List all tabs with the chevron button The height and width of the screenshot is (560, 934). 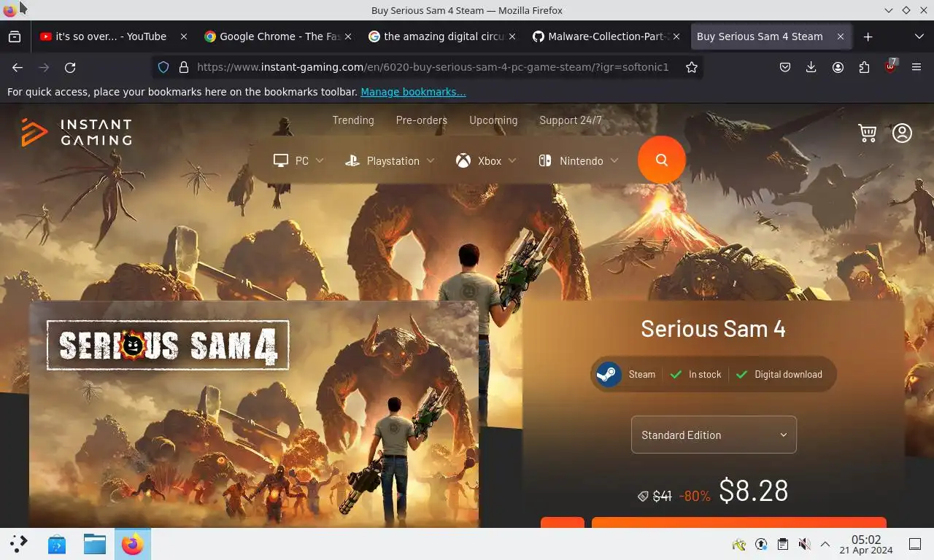coord(919,36)
